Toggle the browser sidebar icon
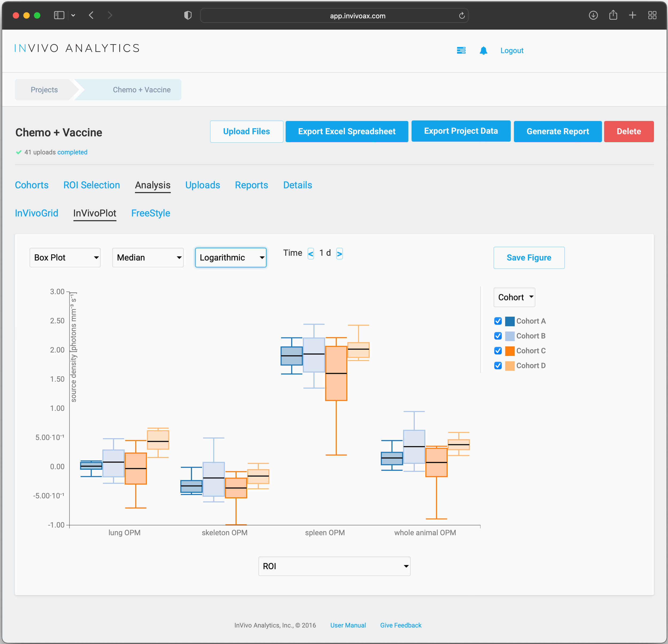The width and height of the screenshot is (668, 644). 59,15
